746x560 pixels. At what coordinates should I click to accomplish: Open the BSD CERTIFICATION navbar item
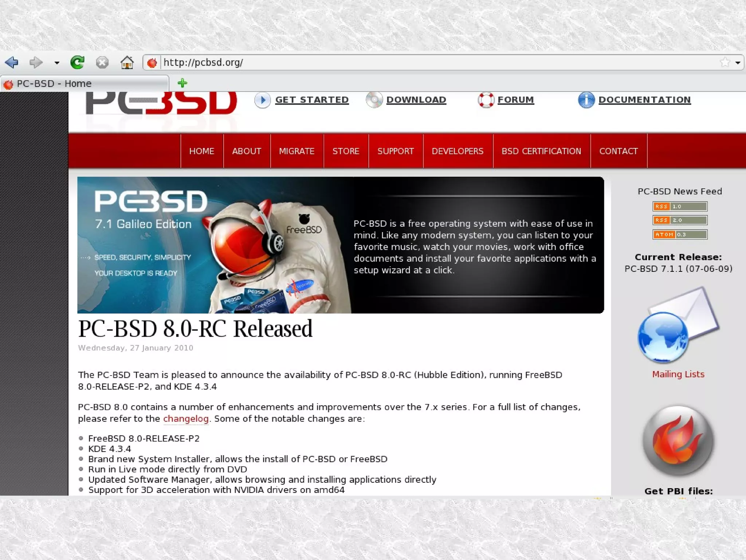pyautogui.click(x=541, y=151)
